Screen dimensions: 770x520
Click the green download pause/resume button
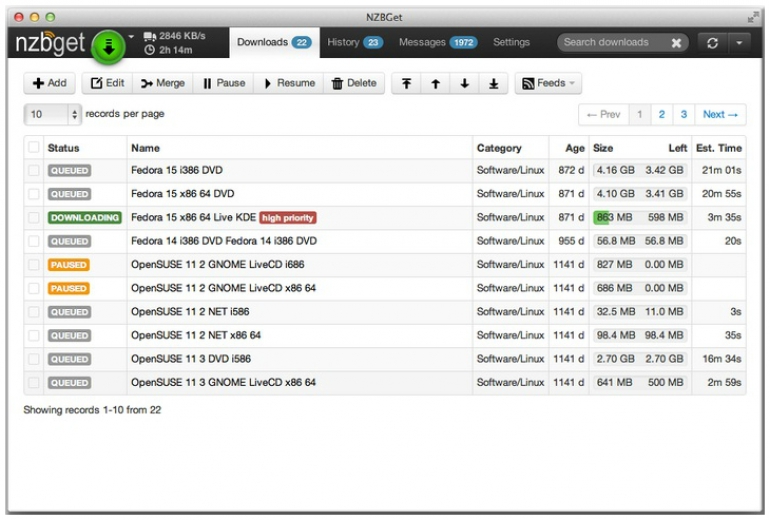point(109,47)
